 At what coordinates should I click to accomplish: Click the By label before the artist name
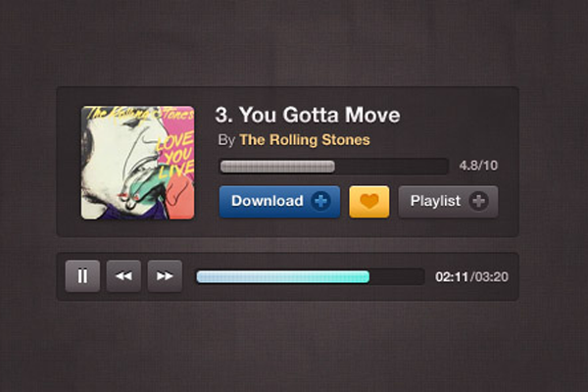pyautogui.click(x=226, y=140)
